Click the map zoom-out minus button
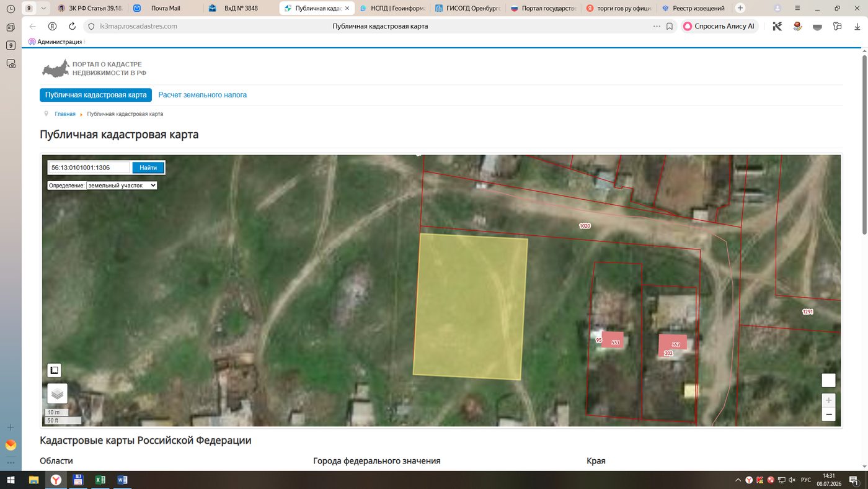This screenshot has height=489, width=868. pos(828,415)
